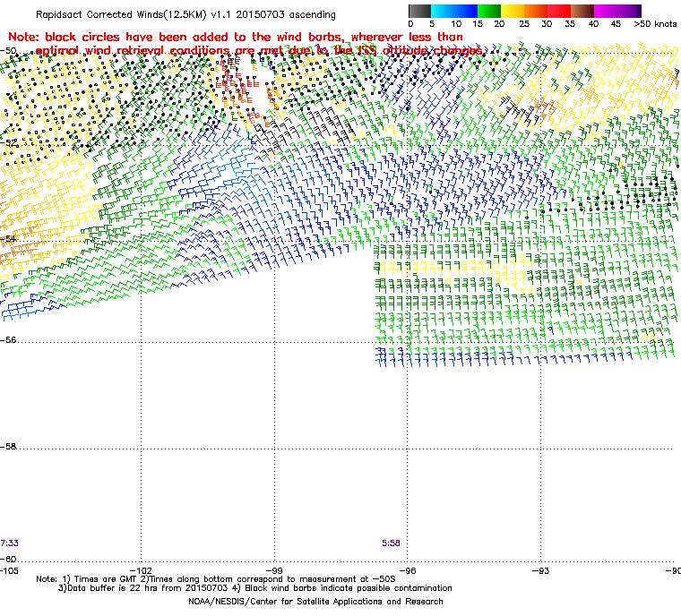Click the gray 0-5 knots color swatch
This screenshot has width=681, height=616.
coord(419,11)
